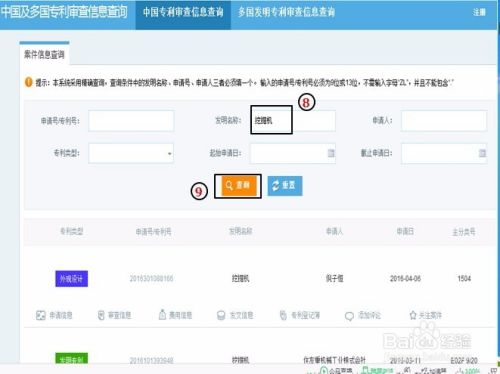500x374 pixels.
Task: Open the 截止申请日 calendar picker icon
Action: (482, 153)
